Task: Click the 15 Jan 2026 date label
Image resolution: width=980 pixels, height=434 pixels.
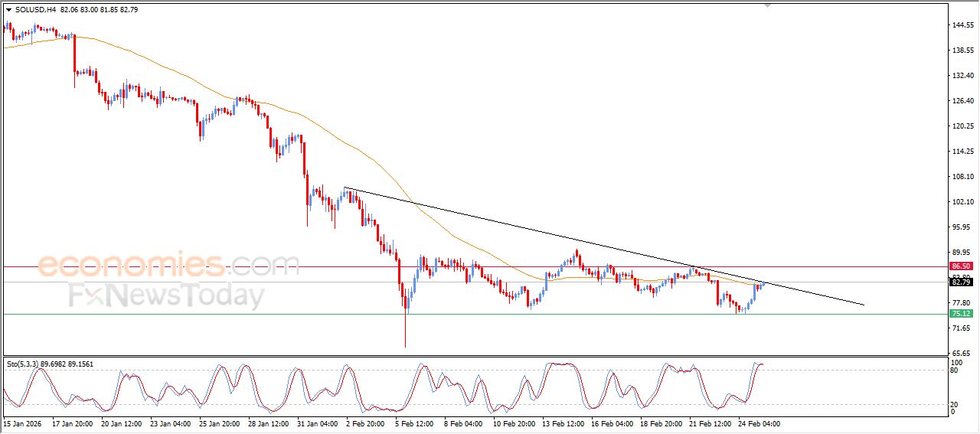Action: [23, 423]
